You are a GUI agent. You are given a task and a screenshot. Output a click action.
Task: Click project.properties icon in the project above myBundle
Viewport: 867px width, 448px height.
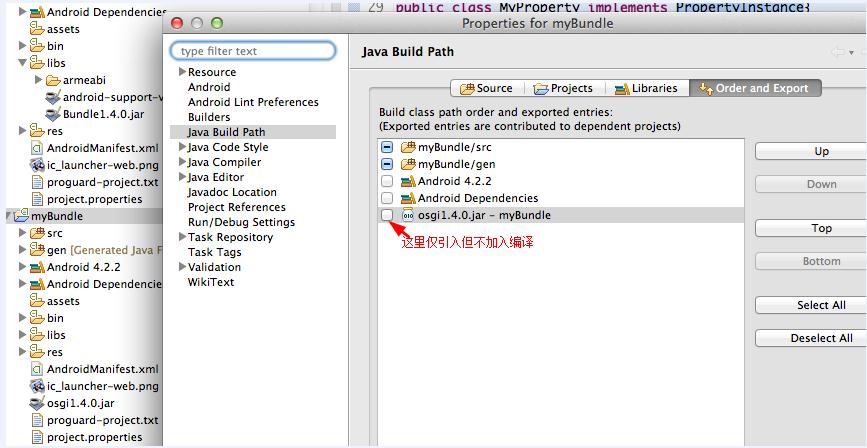pos(37,199)
